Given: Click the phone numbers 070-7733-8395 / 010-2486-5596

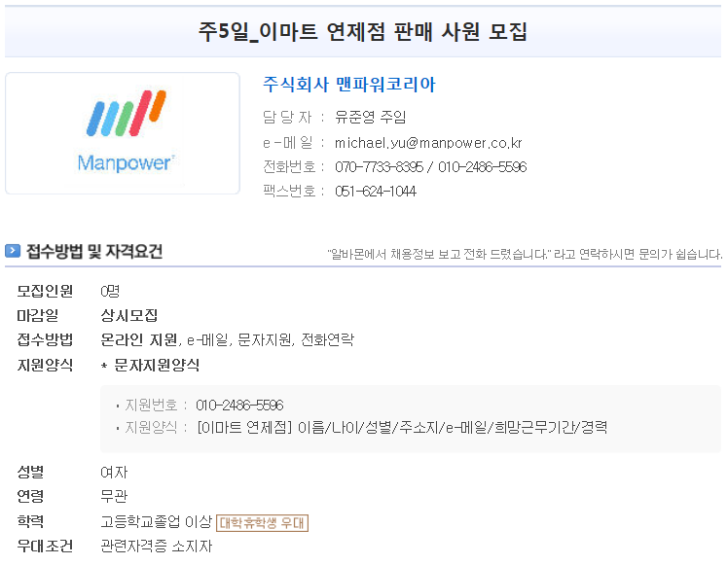Looking at the screenshot, I should click(431, 167).
